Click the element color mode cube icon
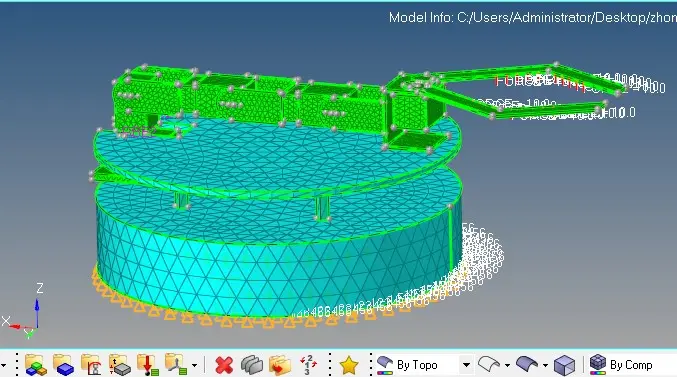Image resolution: width=677 pixels, height=377 pixels. (x=598, y=365)
